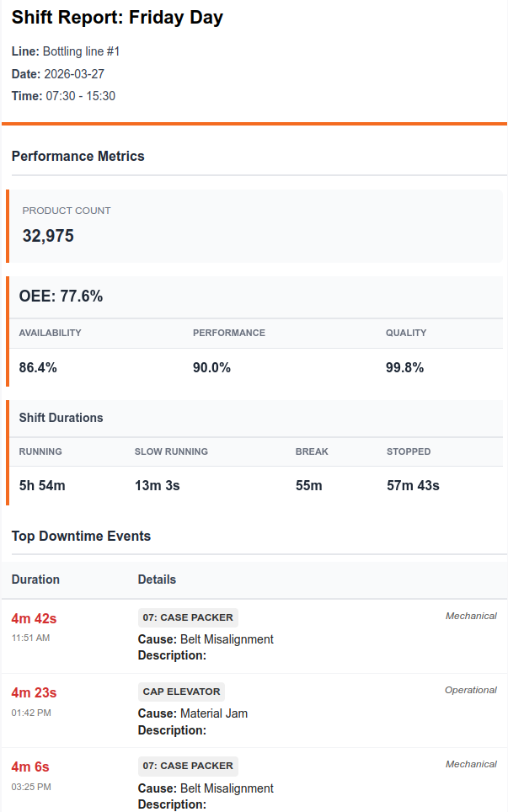508x812 pixels.
Task: Click the Details column header
Action: click(x=157, y=580)
